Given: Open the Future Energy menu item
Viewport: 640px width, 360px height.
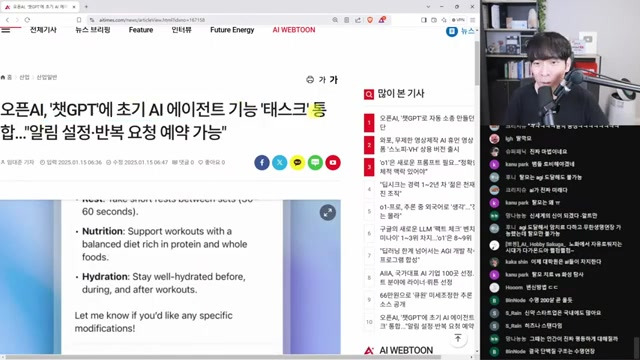Looking at the screenshot, I should [232, 30].
